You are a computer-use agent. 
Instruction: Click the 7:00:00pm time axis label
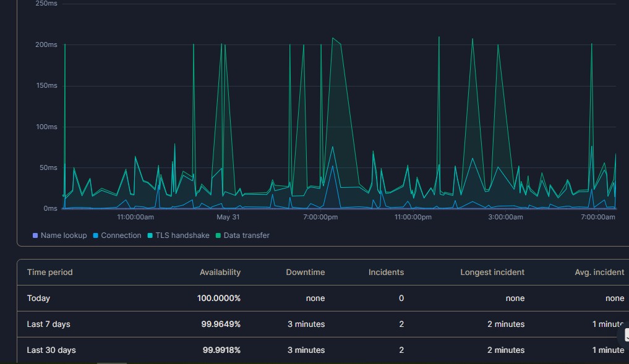320,217
